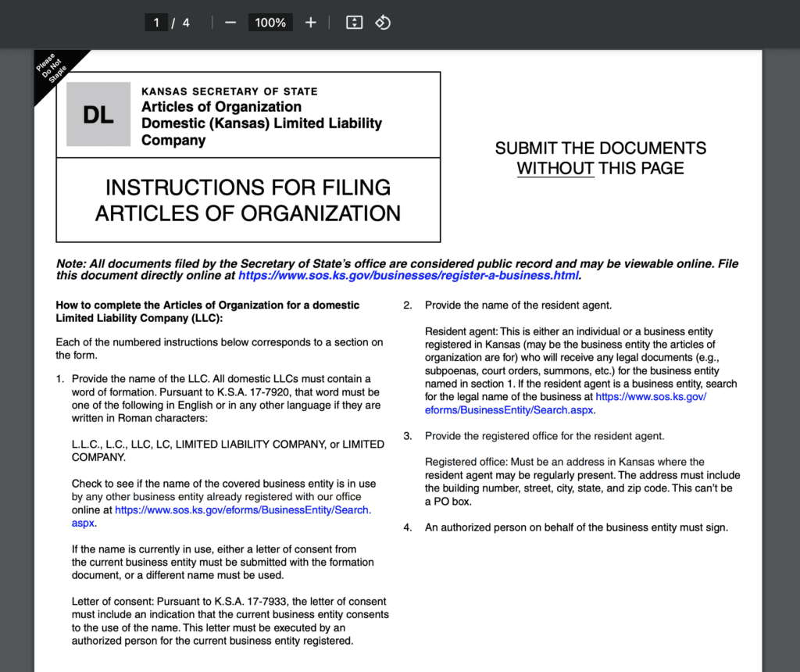Click the page count indicator showing 4
The height and width of the screenshot is (672, 800).
pos(186,22)
